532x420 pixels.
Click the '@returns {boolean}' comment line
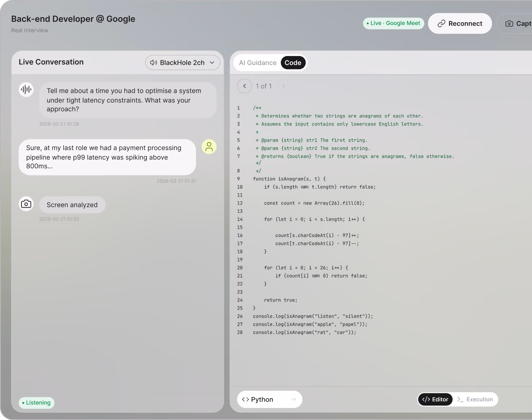coord(355,156)
